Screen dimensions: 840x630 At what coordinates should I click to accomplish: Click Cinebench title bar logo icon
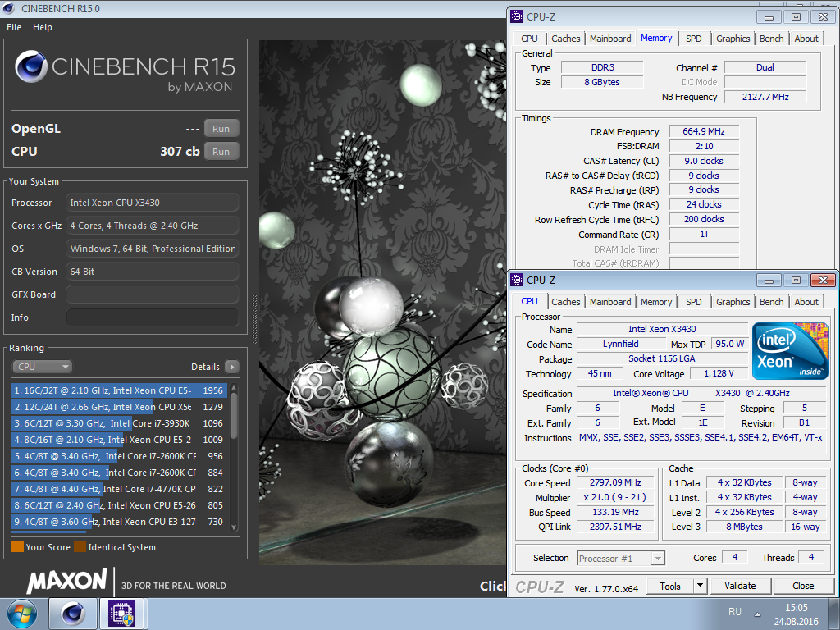(8, 8)
